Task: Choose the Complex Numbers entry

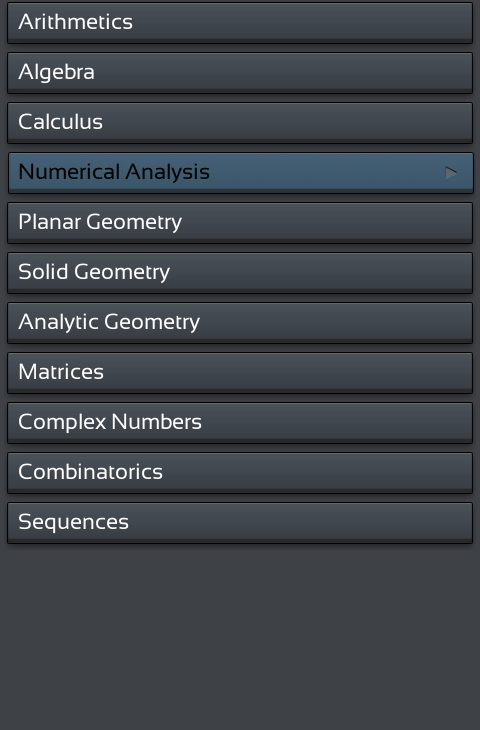Action: (240, 423)
